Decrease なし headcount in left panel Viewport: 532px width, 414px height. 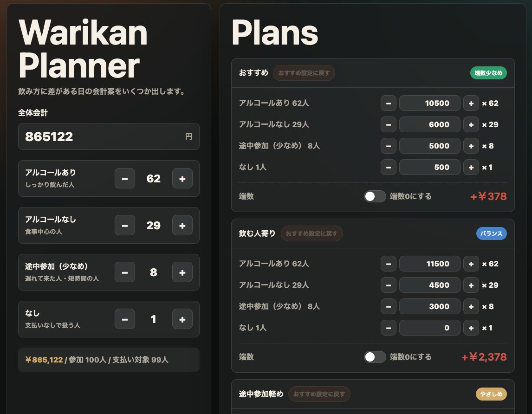coord(125,319)
